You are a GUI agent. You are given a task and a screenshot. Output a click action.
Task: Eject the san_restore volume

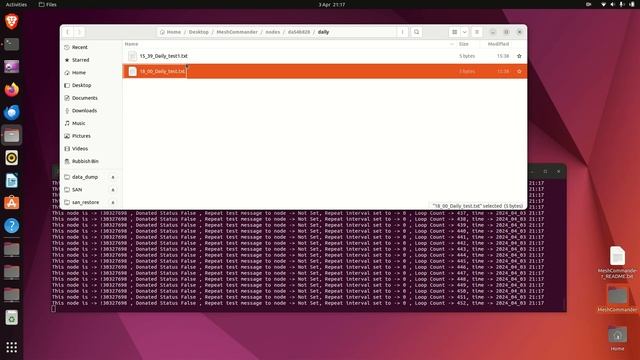pyautogui.click(x=113, y=202)
